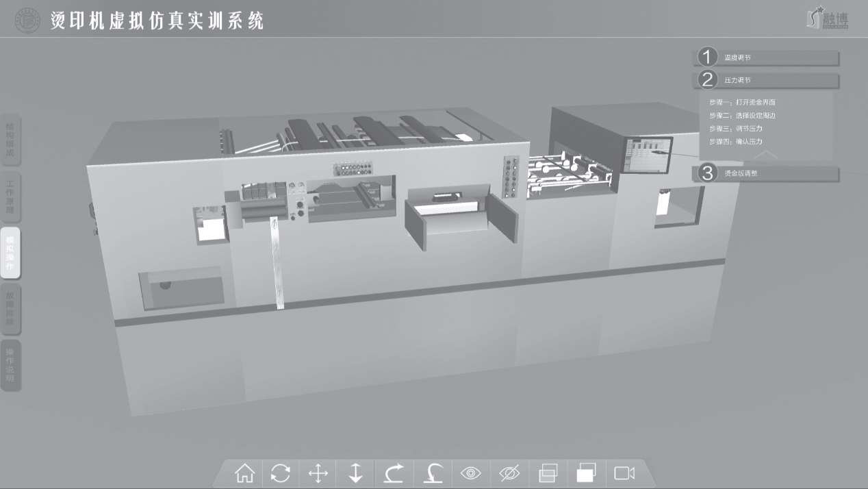Click step 步骤二:选择设定周边
Image resolution: width=868 pixels, height=489 pixels.
pyautogui.click(x=742, y=115)
